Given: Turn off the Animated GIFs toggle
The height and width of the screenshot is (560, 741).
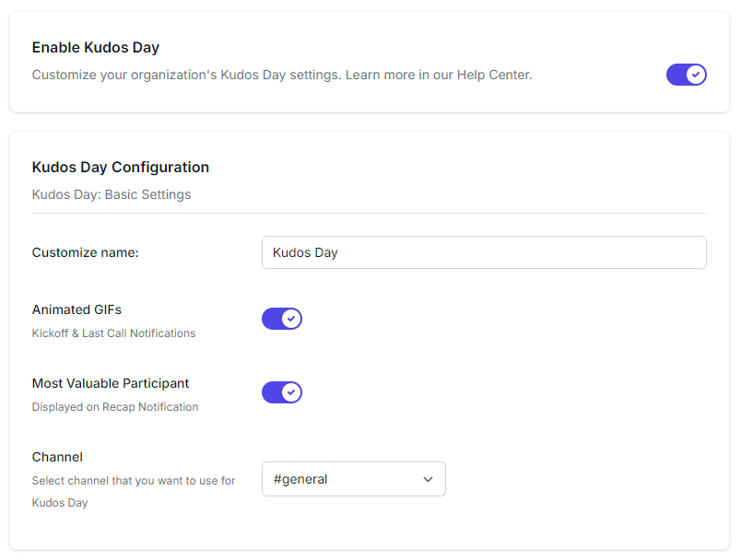Looking at the screenshot, I should coord(281,319).
